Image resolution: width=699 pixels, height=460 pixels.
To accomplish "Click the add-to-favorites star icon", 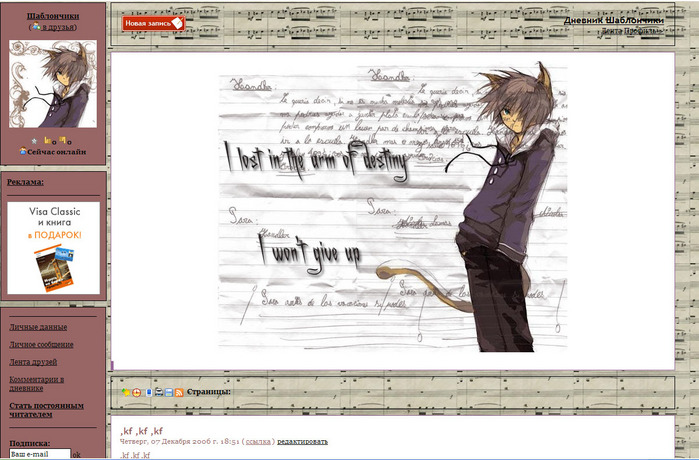I will [126, 392].
